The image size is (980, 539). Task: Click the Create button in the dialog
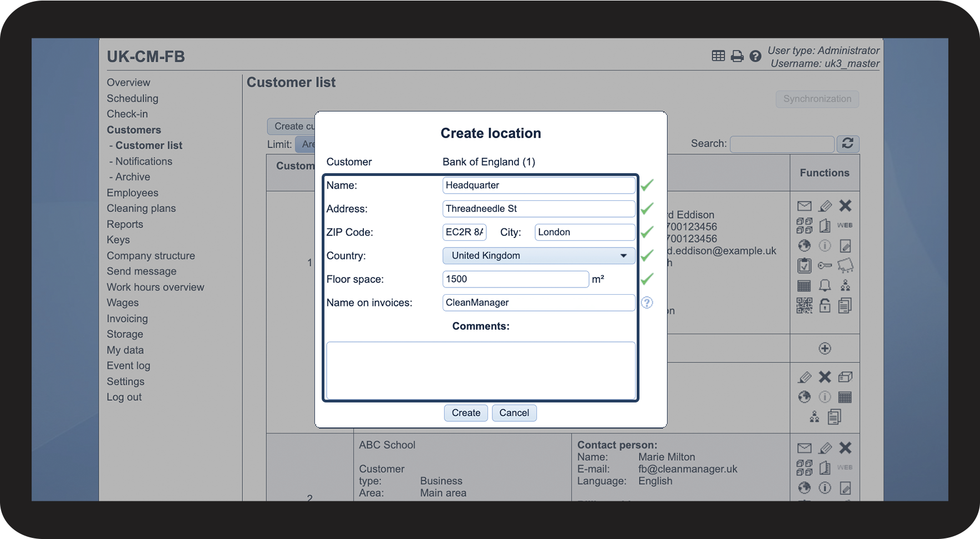click(x=466, y=413)
